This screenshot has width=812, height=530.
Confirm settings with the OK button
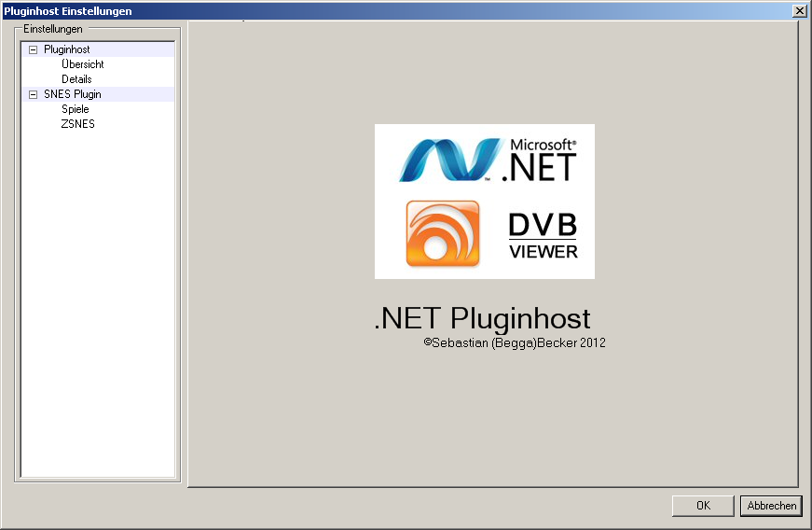pos(703,506)
